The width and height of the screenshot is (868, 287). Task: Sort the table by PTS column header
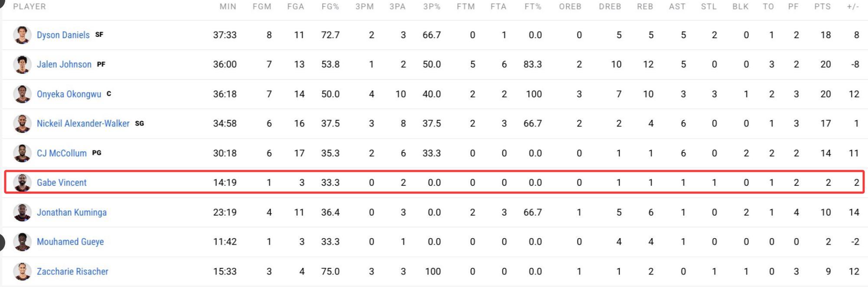click(x=822, y=6)
